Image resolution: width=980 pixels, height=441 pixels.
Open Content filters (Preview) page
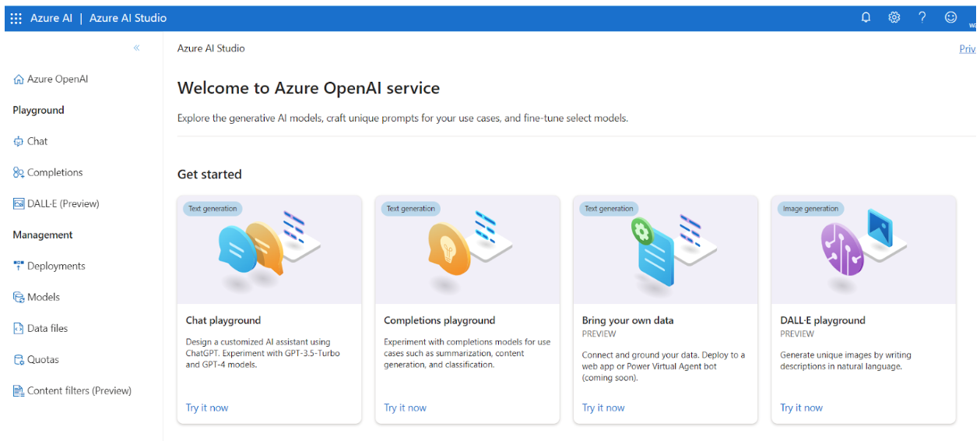[79, 390]
